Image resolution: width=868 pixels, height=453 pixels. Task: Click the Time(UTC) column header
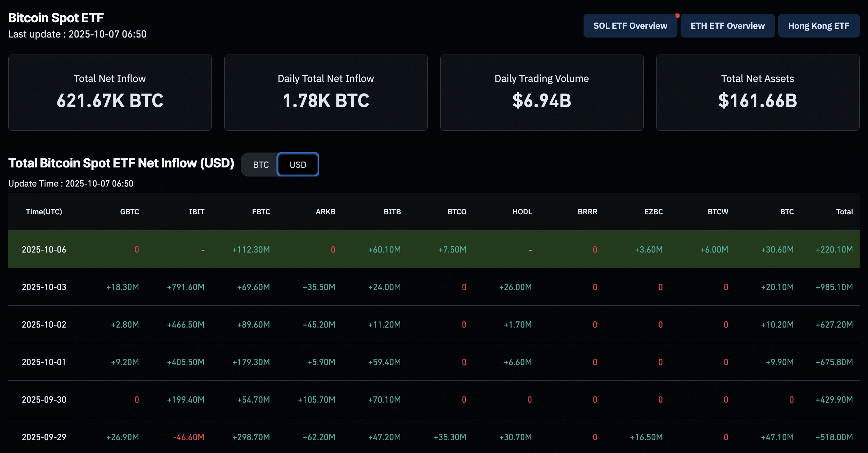click(44, 212)
